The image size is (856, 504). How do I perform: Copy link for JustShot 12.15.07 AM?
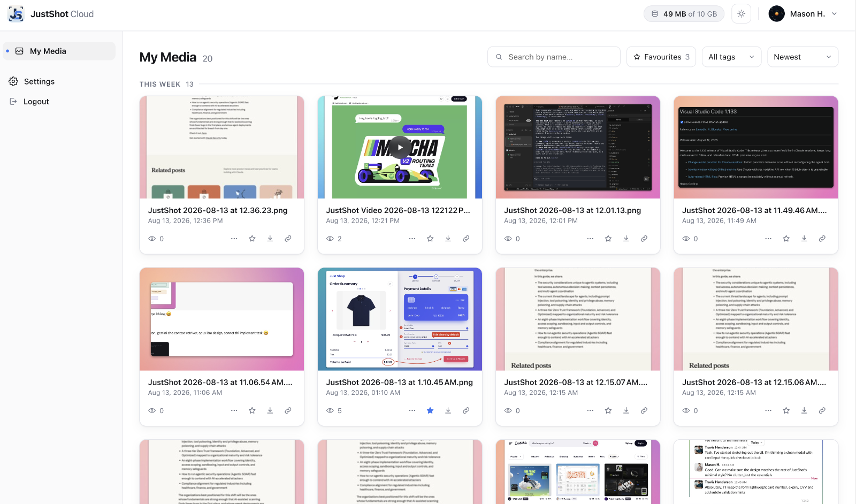(644, 410)
